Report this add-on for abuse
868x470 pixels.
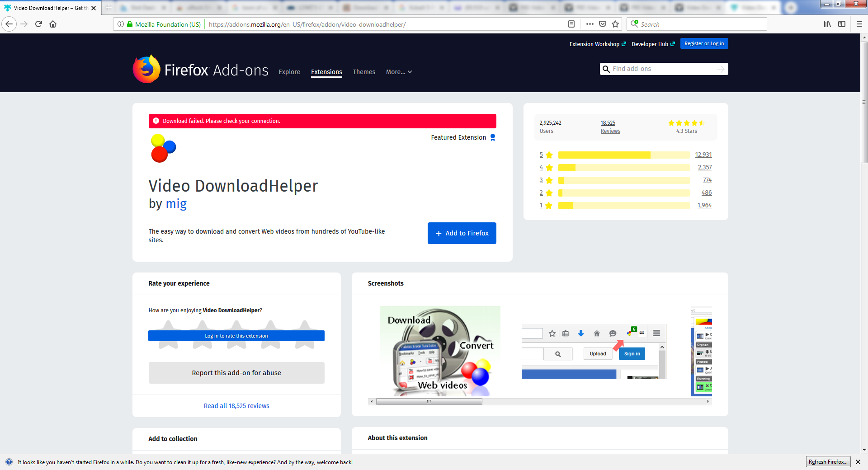(x=236, y=373)
